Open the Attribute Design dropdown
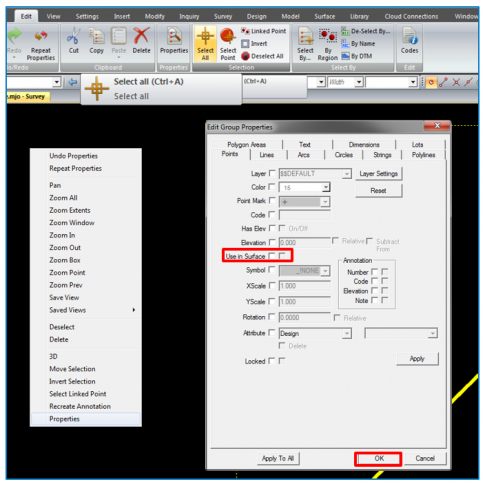Viewport: 485px width, 484px height. 347,333
